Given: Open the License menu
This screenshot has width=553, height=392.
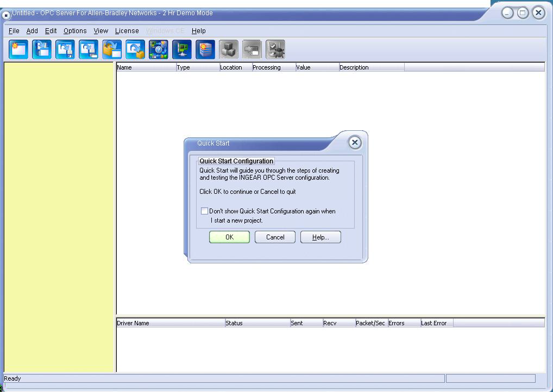Looking at the screenshot, I should (127, 31).
